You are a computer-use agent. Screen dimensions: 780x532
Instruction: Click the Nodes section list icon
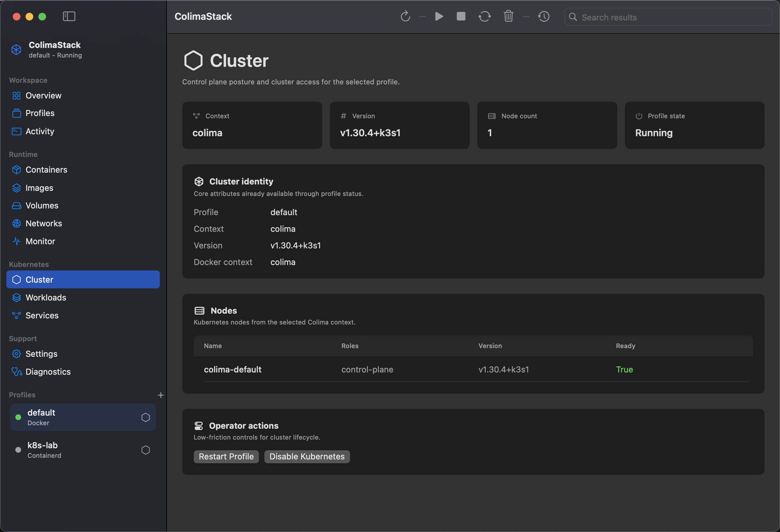pyautogui.click(x=199, y=311)
